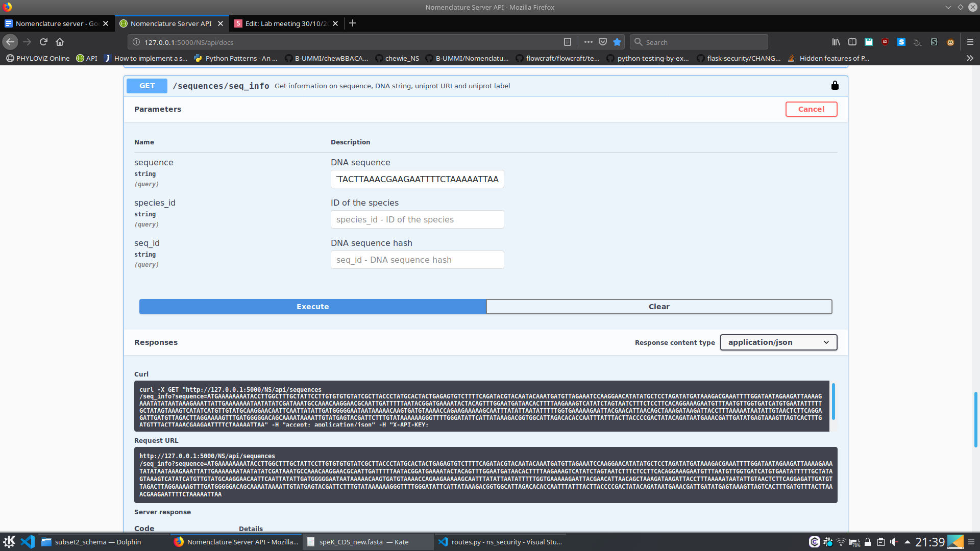Reload the page with the refresh icon

tap(43, 42)
